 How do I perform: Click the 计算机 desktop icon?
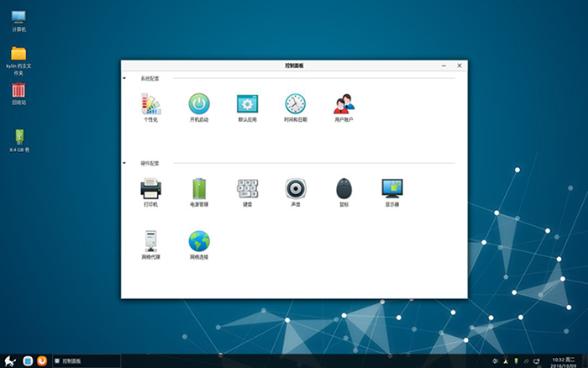pos(18,18)
